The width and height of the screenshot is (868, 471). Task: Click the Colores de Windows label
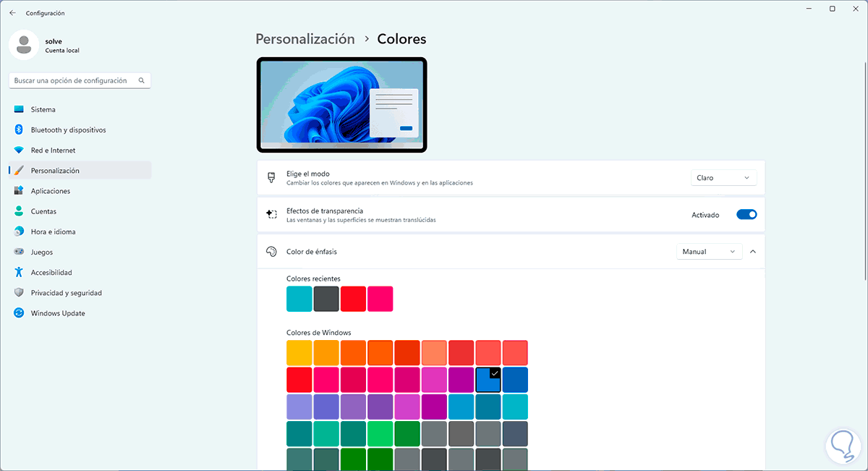pyautogui.click(x=319, y=333)
